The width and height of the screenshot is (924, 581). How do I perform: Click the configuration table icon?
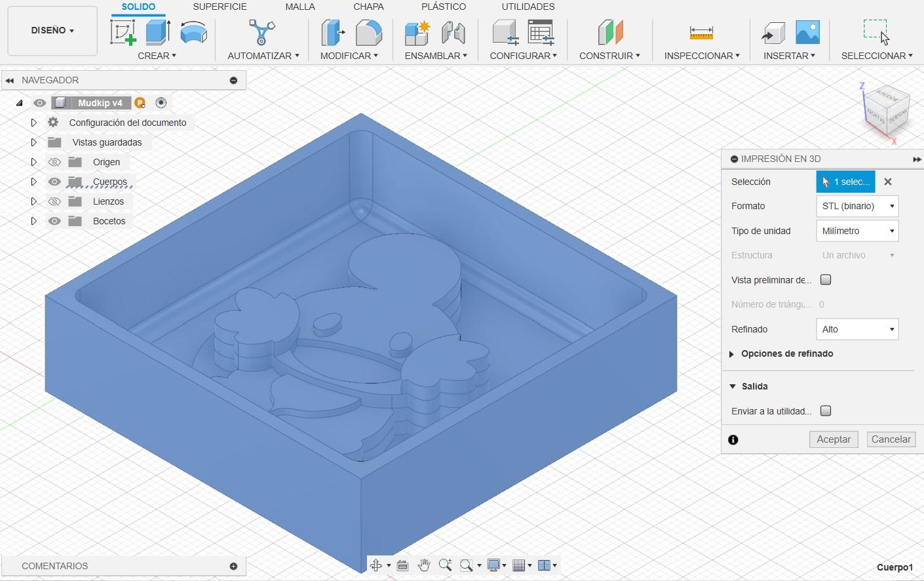coord(541,32)
